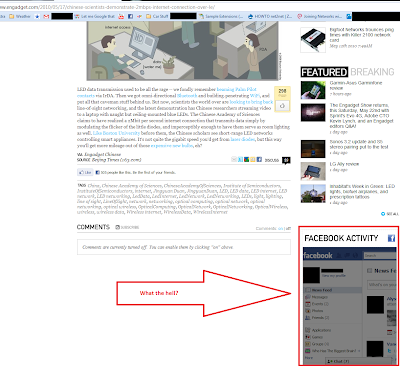The image size is (400, 366).
Task: Share article via Facebook icon beside Discuss
Action: (x=259, y=160)
